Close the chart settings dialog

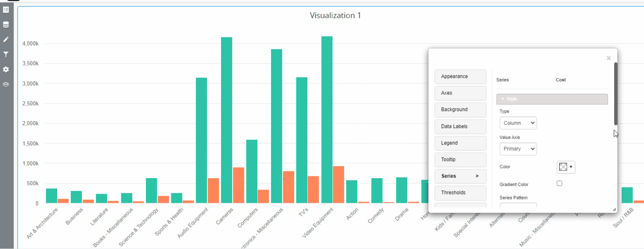click(x=608, y=58)
